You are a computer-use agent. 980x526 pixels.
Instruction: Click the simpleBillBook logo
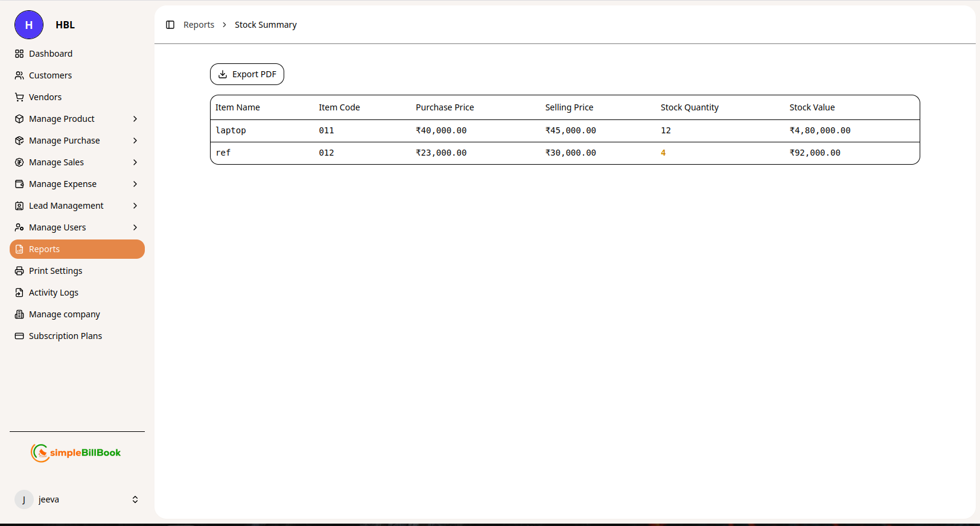coord(76,452)
